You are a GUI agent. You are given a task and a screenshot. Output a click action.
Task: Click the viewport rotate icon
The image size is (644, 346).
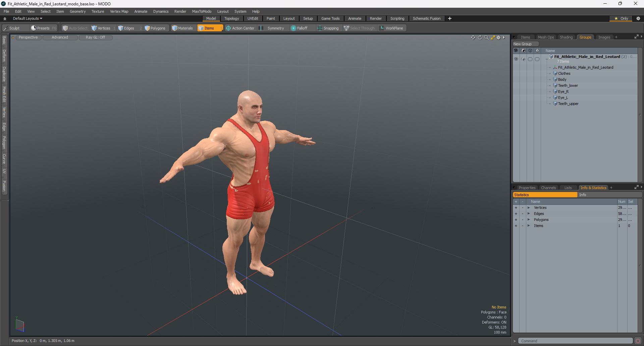coord(480,38)
